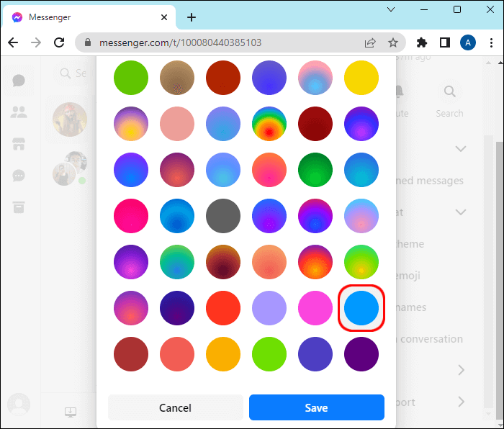The image size is (504, 429).
Task: Open Archive in Messenger sidebar
Action: [x=19, y=207]
